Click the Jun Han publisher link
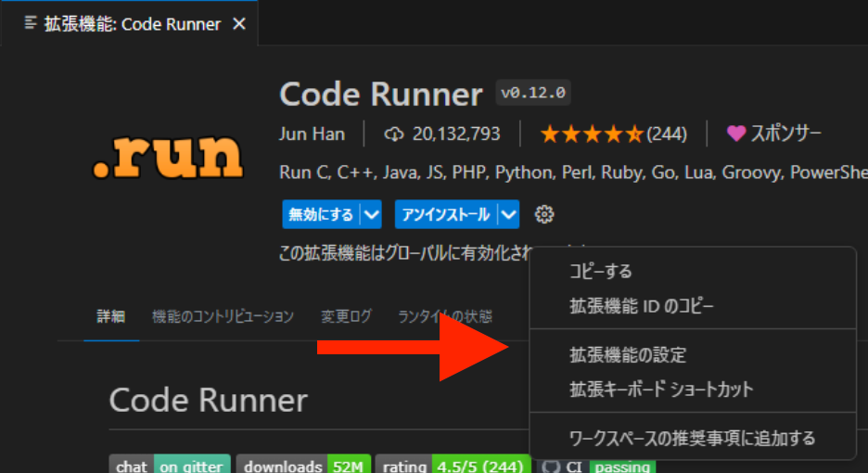This screenshot has width=868, height=473. point(312,134)
